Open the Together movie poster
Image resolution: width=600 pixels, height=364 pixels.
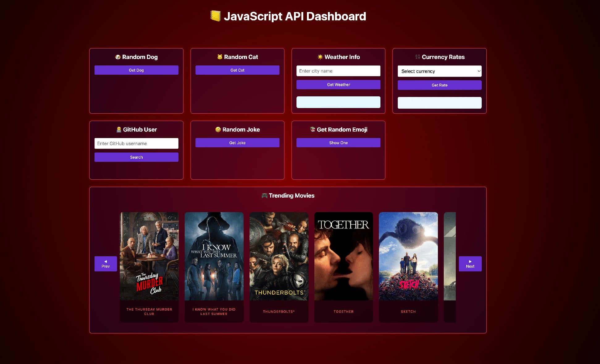343,256
